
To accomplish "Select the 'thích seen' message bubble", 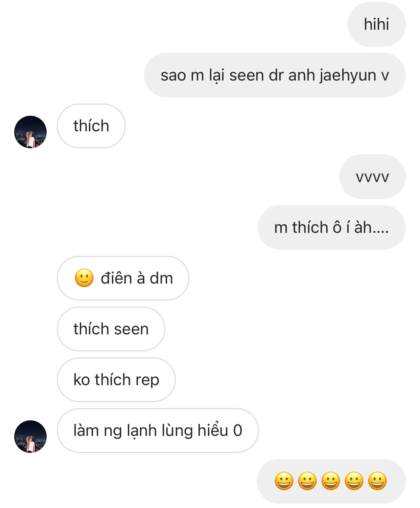I will pos(111,329).
